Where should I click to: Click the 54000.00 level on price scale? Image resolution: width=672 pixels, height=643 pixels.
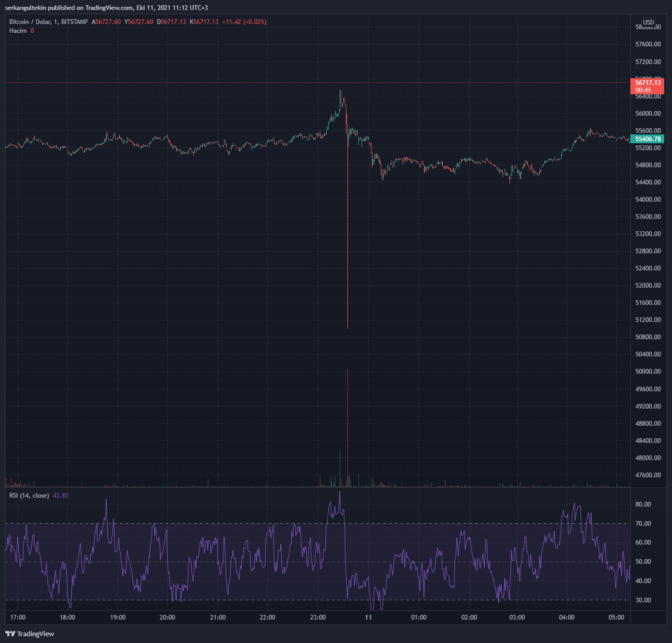coord(648,200)
